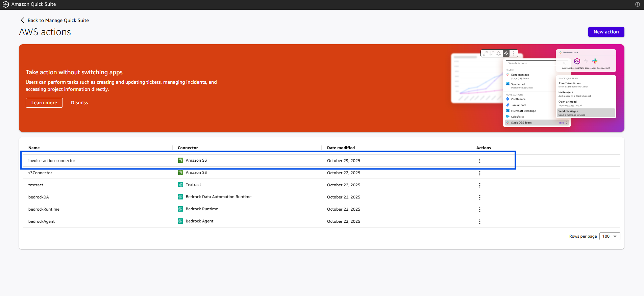Select the bedrockDA name

tap(39, 197)
